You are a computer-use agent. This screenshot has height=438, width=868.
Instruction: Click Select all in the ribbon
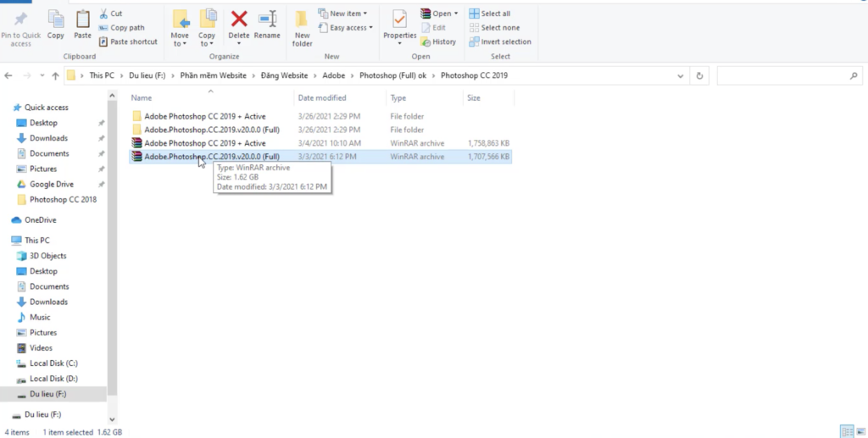coord(490,14)
